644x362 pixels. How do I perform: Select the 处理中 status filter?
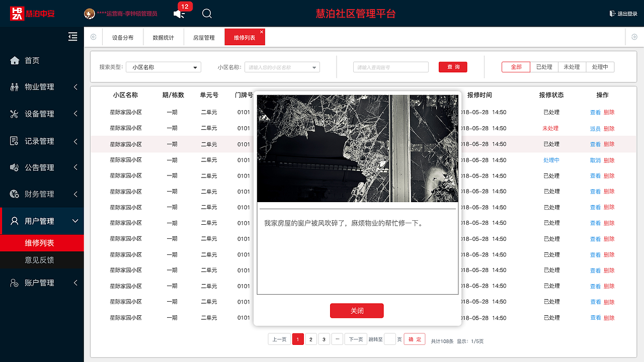[x=600, y=66]
